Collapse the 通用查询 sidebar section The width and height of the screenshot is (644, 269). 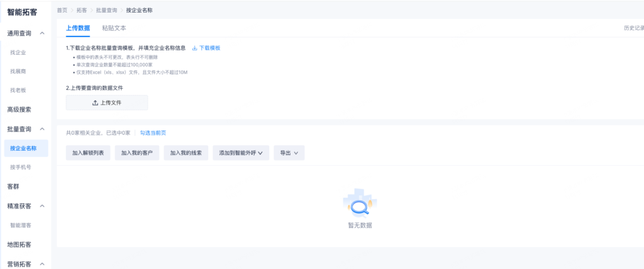tap(42, 33)
